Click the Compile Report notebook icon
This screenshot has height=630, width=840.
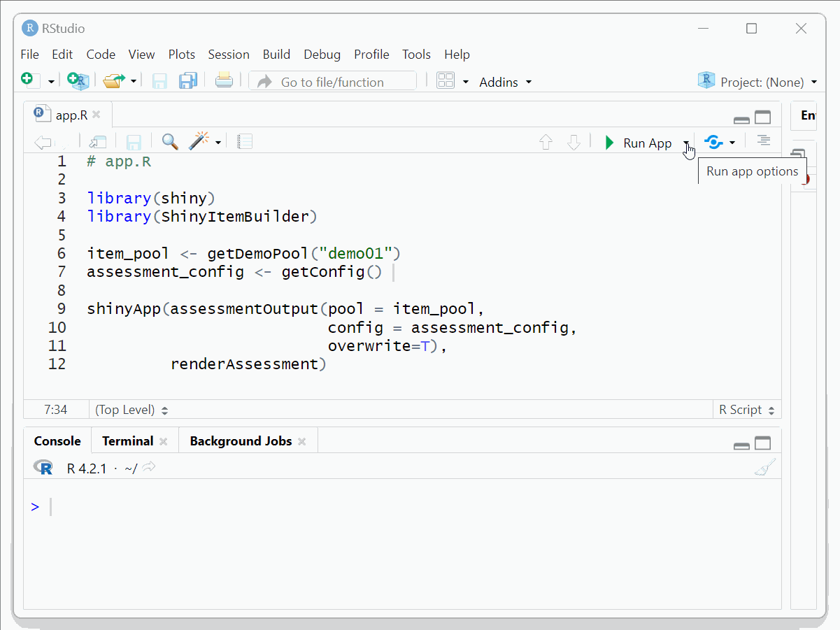[x=245, y=142]
